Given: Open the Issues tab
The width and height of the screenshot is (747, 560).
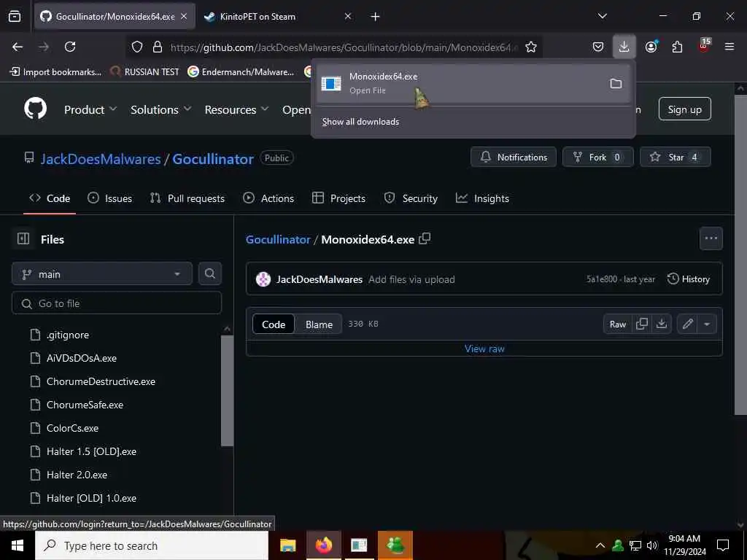Looking at the screenshot, I should coord(110,198).
